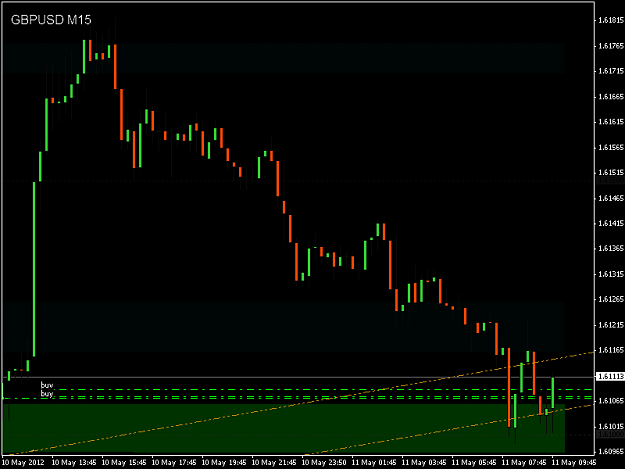Select the dark green support zone rectangle

(x=284, y=429)
